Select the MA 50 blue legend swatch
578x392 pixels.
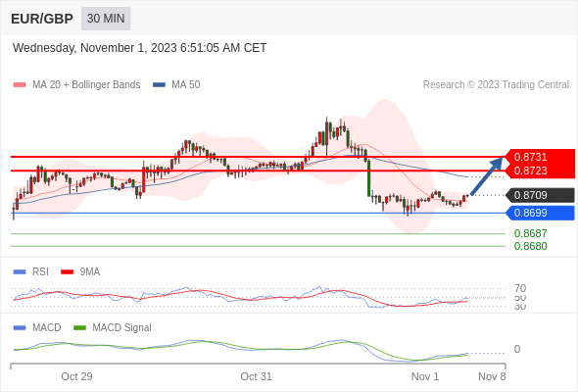click(160, 85)
